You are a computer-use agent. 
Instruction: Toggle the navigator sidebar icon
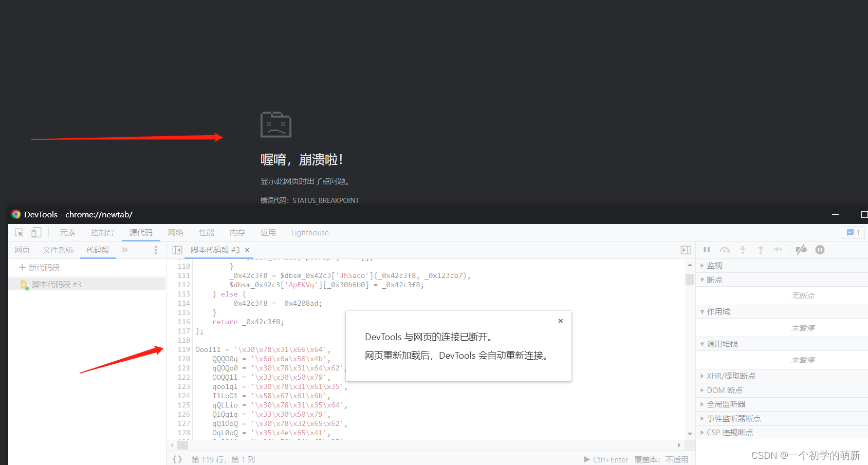coord(177,250)
